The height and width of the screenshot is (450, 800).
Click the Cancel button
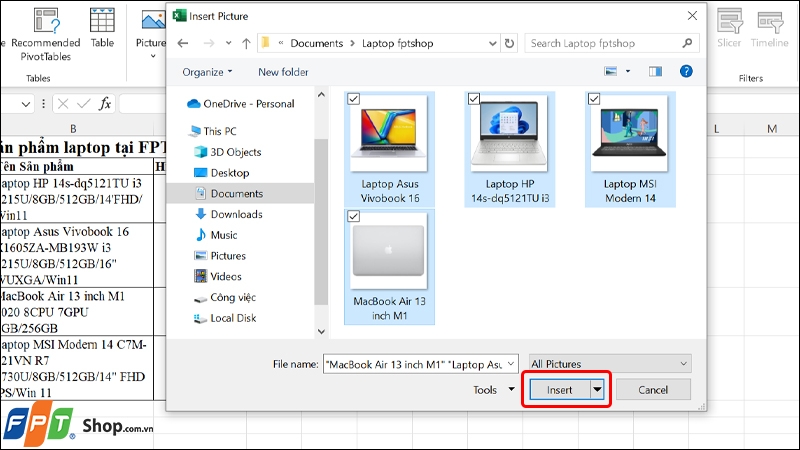(x=653, y=390)
